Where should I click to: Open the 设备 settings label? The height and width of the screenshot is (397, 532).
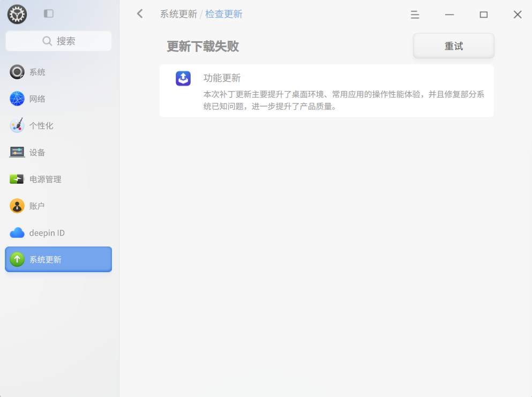point(37,152)
